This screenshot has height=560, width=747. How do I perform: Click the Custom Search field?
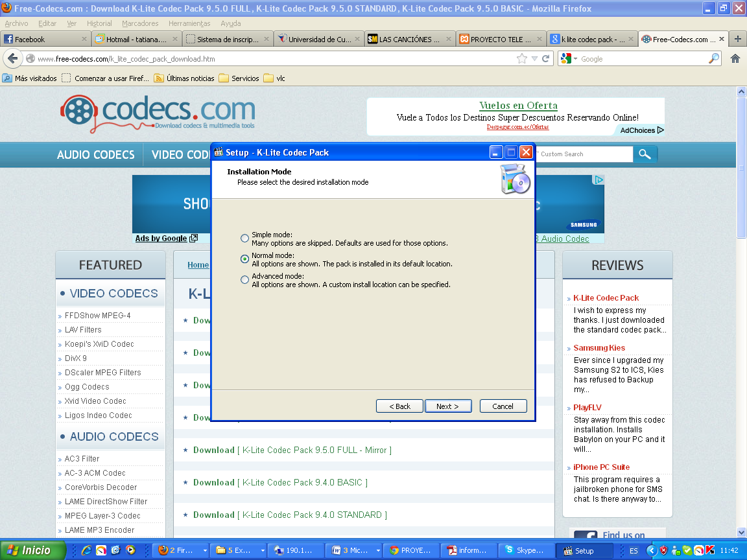click(x=584, y=154)
